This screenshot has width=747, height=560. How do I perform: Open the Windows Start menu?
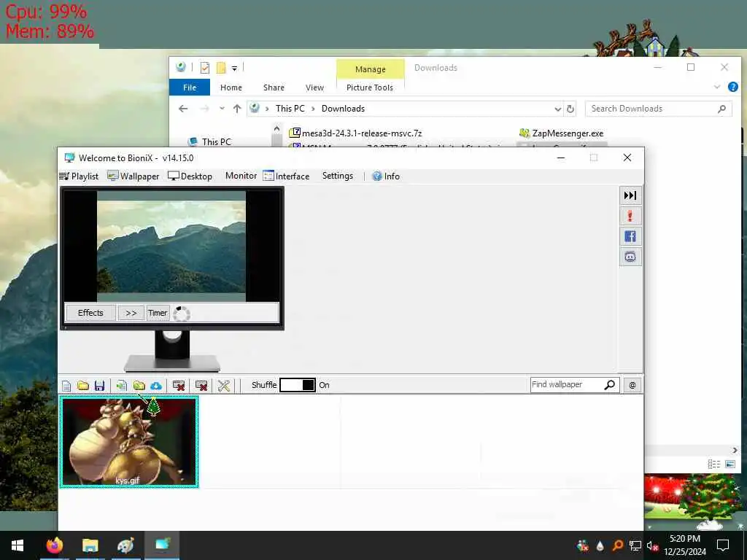(x=18, y=545)
